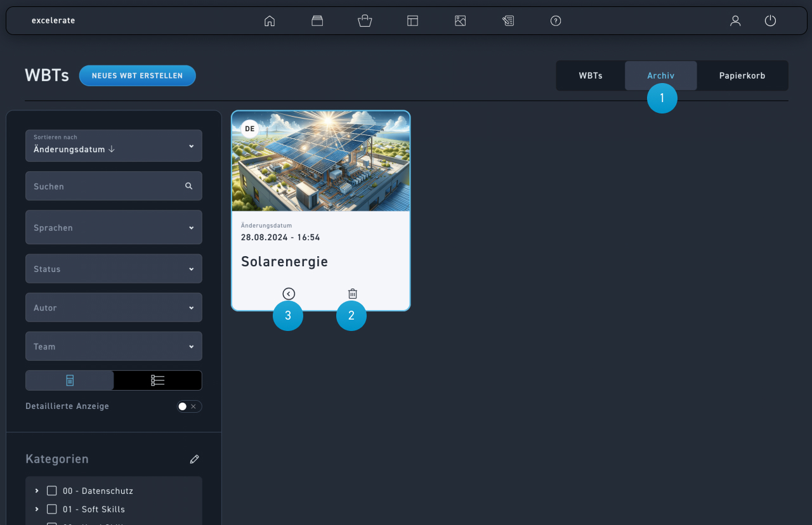The height and width of the screenshot is (525, 812).
Task: Open the shopping basket icon in navbar
Action: coord(365,21)
